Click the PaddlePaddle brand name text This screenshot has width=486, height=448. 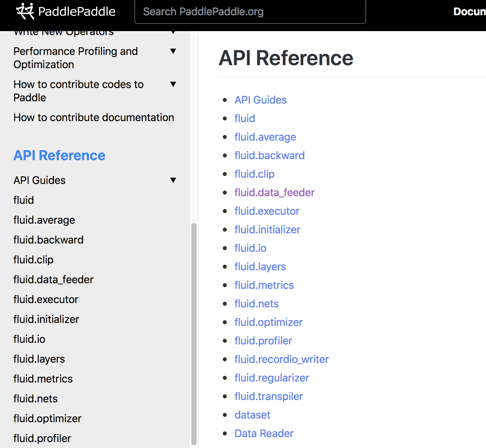click(77, 12)
